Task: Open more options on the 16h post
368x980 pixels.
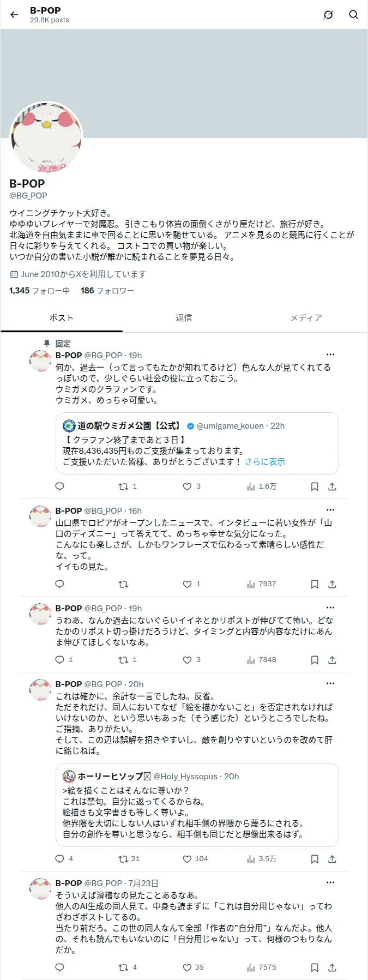Action: pyautogui.click(x=330, y=510)
